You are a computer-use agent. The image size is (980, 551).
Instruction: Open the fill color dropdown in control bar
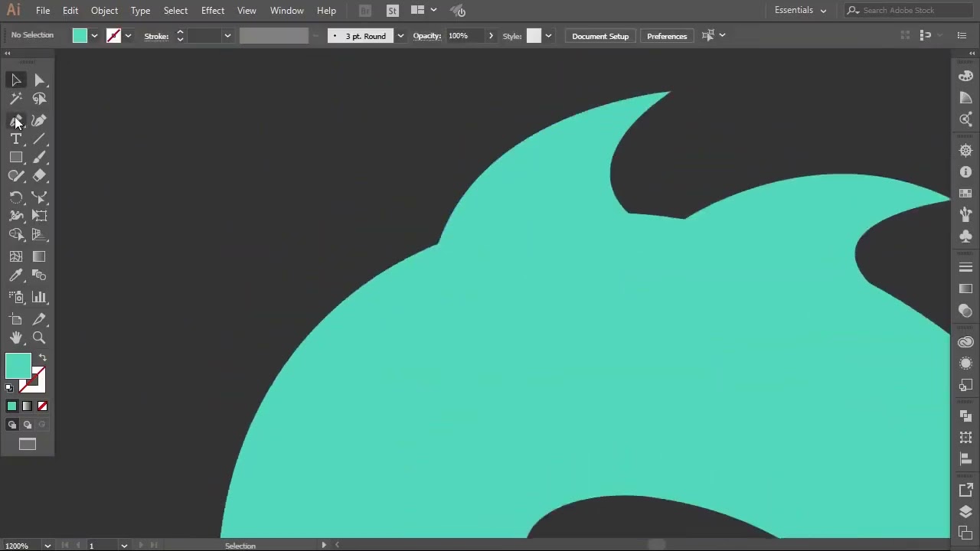point(94,36)
